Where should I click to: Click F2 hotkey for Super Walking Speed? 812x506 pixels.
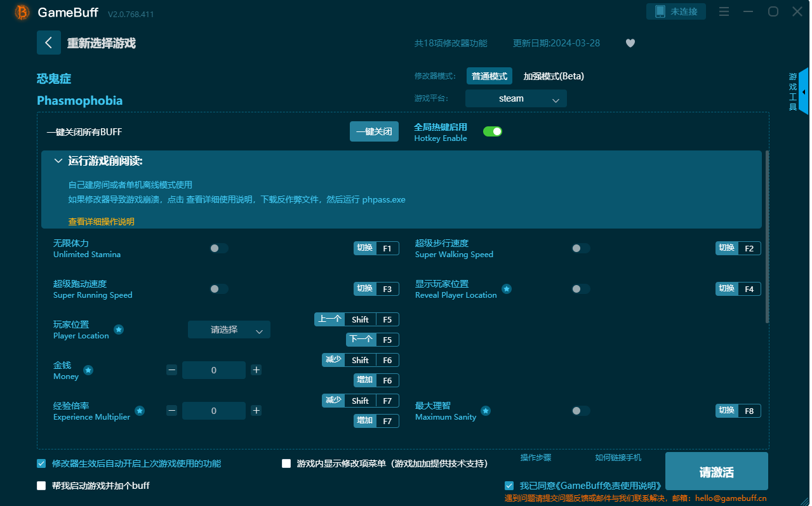tap(738, 248)
